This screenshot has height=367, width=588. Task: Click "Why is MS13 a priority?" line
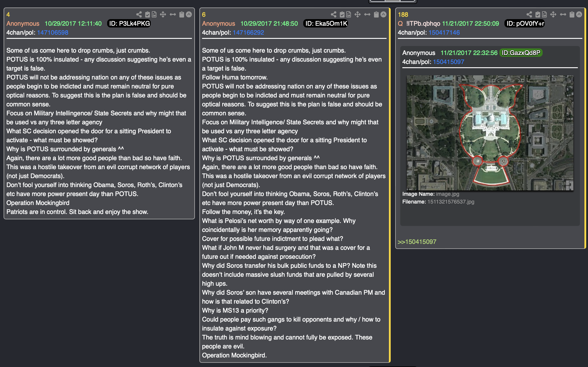click(235, 311)
